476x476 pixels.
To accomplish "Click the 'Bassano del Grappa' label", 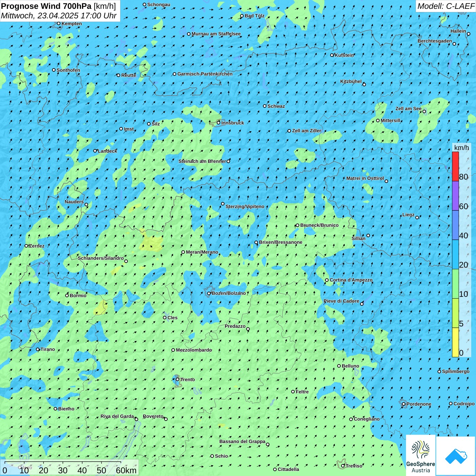I will coord(242,441).
